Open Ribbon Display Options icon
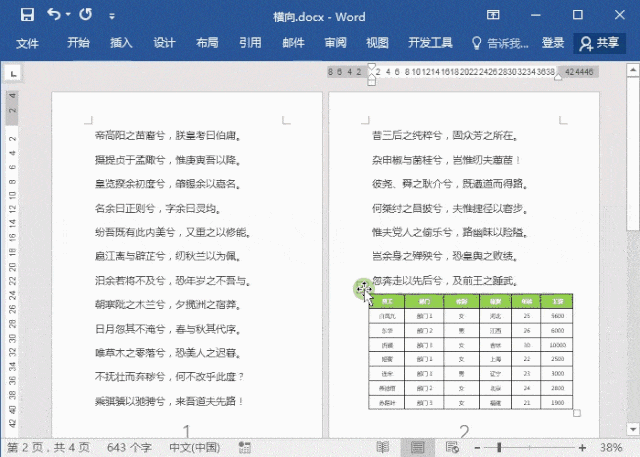This screenshot has width=640, height=457. point(495,15)
